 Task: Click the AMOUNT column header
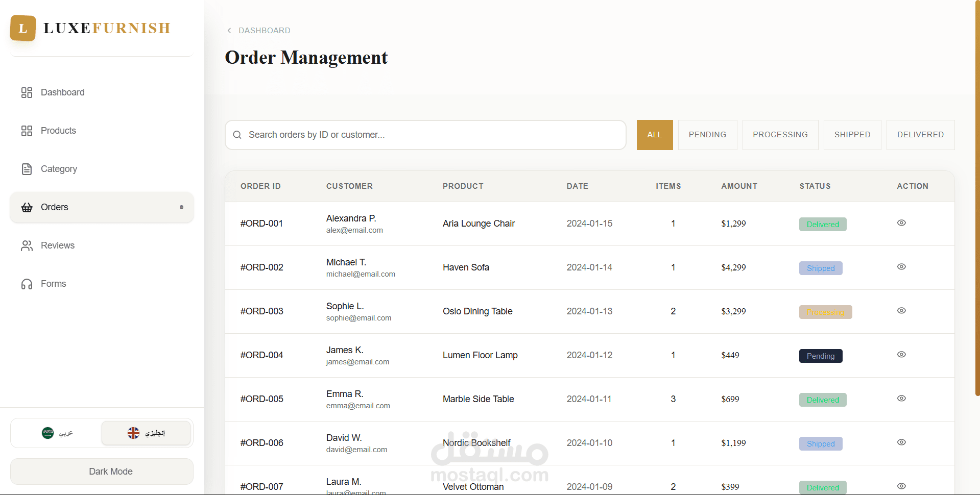pos(739,186)
